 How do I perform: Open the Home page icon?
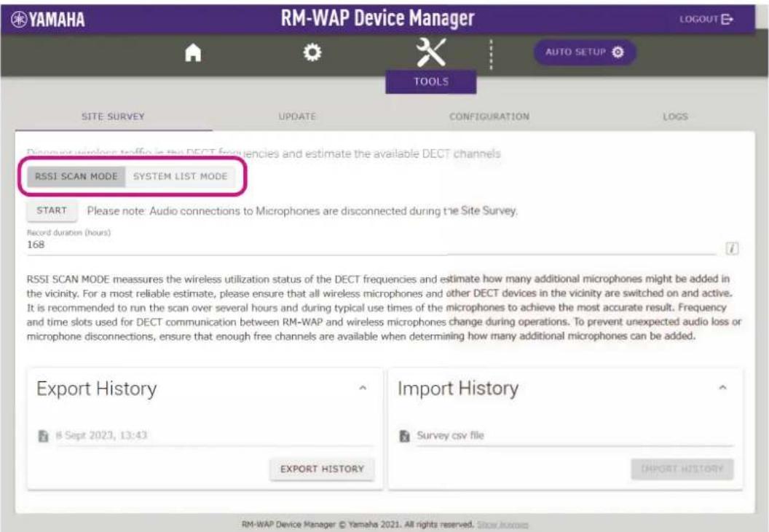[193, 53]
